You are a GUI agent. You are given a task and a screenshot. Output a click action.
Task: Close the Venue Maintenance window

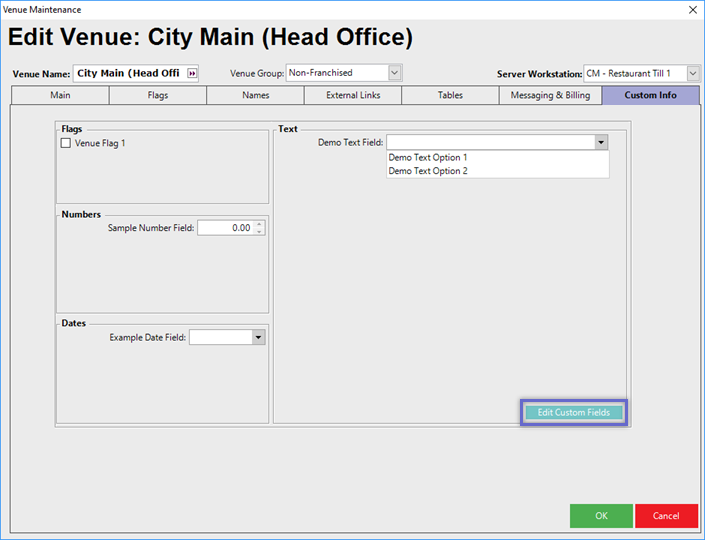692,9
